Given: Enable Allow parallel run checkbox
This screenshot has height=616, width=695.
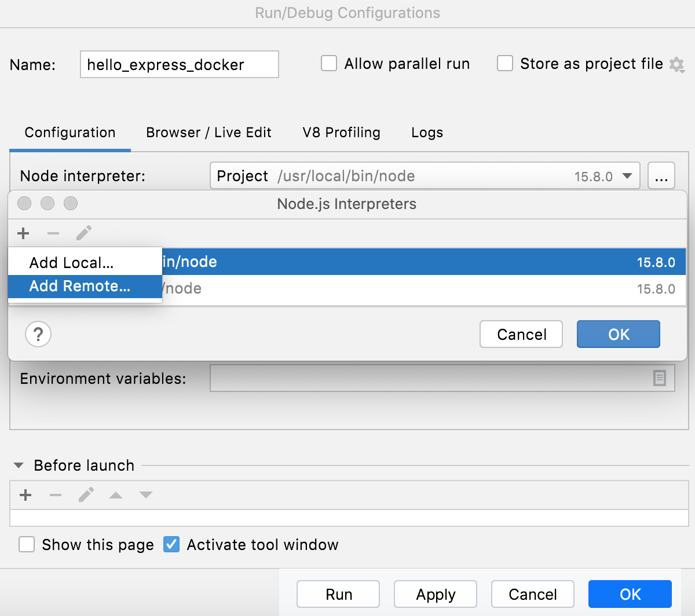Looking at the screenshot, I should 329,64.
